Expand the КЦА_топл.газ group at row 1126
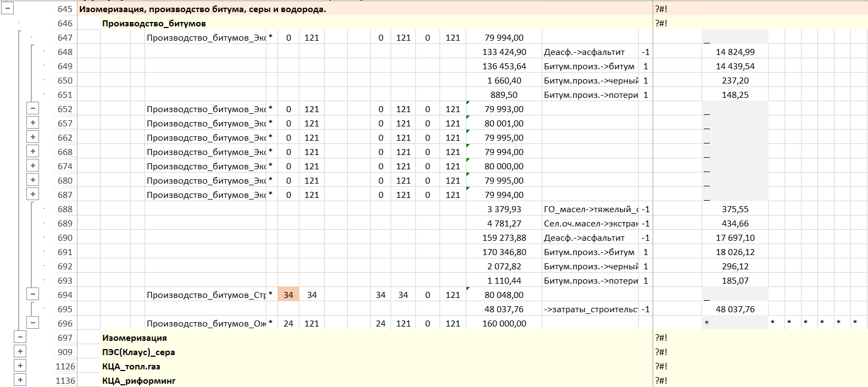 [20, 366]
